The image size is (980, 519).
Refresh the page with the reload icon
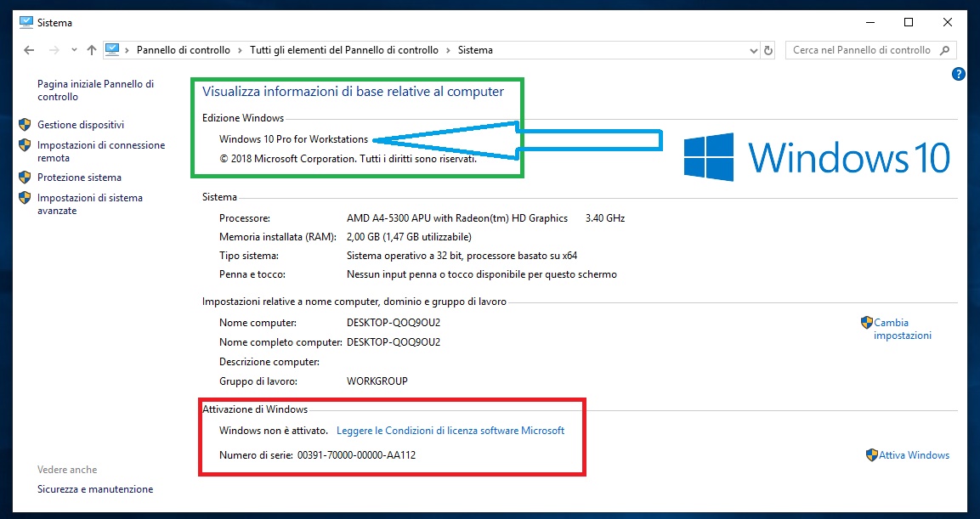click(x=768, y=51)
